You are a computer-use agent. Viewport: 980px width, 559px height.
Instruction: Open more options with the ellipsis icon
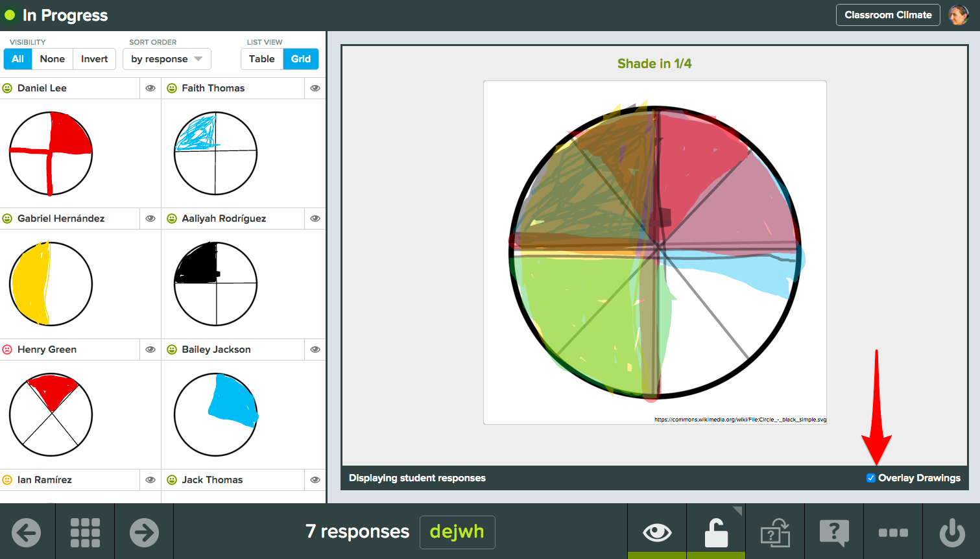(x=893, y=532)
